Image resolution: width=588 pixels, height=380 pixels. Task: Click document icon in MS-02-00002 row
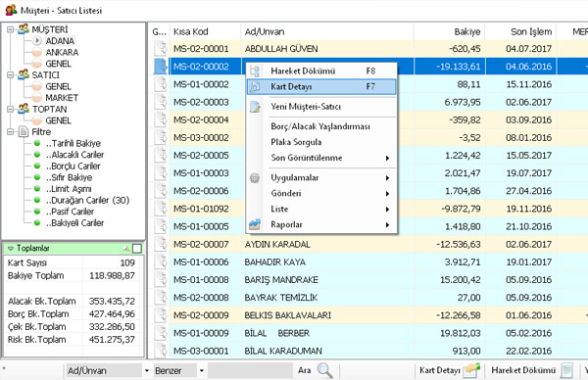point(161,67)
